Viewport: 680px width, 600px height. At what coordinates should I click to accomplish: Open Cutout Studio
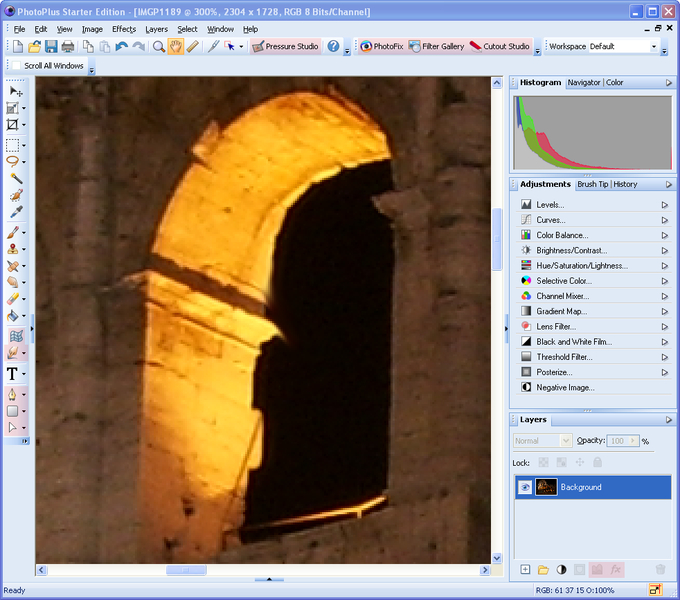click(x=499, y=47)
